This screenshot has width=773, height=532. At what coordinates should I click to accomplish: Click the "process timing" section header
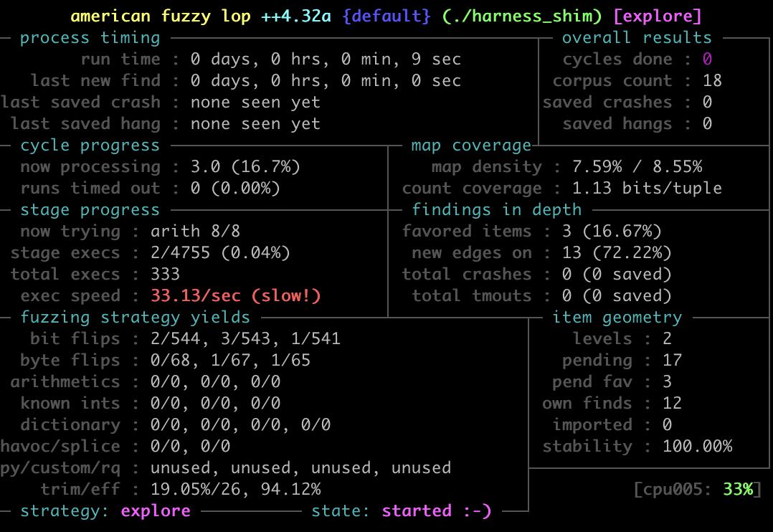tap(90, 38)
